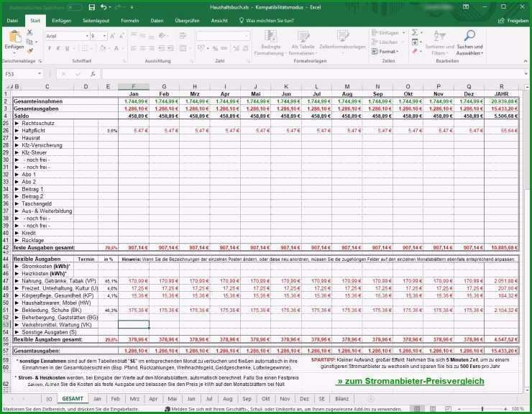Select column header R
The image size is (532, 414).
(502, 86)
